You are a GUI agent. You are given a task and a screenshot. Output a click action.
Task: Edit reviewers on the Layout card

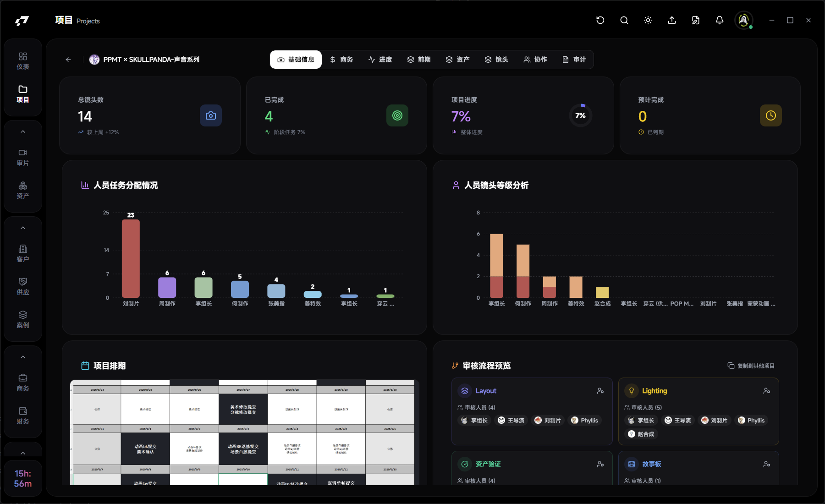point(600,391)
